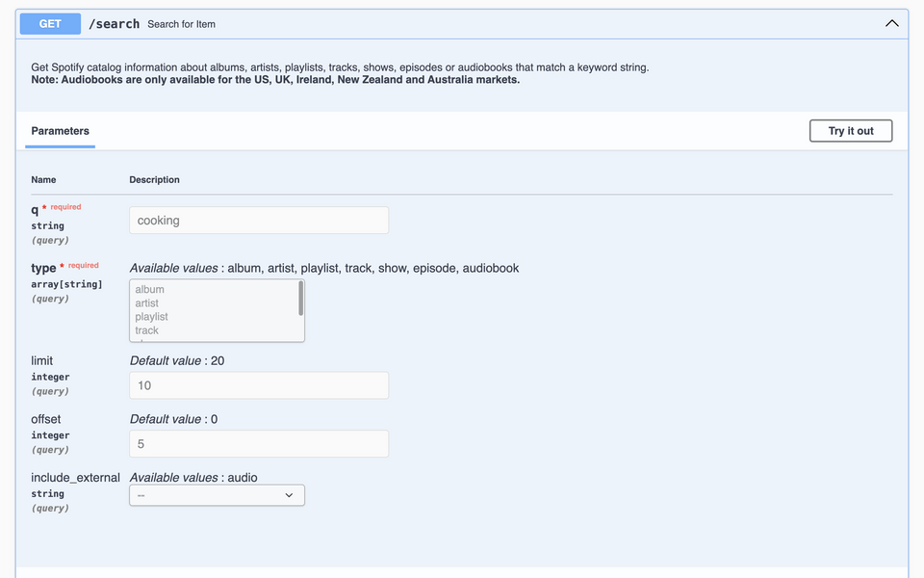
Task: Select 'track' in the type list
Action: (x=146, y=329)
